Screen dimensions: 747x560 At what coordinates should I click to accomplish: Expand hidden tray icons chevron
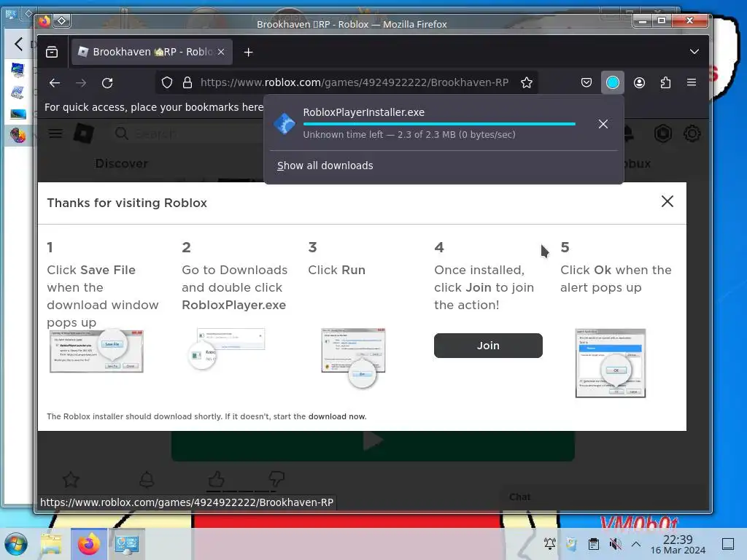click(636, 544)
